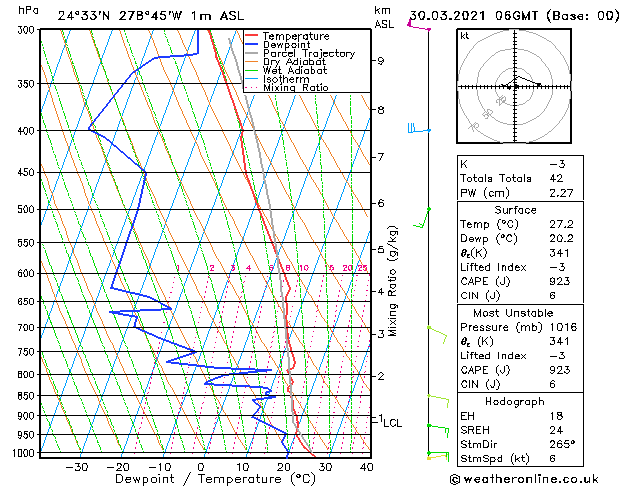Click the coordinates title '24°33'N 278°45'W 1m ASL'
This screenshot has width=629, height=486.
tap(151, 16)
